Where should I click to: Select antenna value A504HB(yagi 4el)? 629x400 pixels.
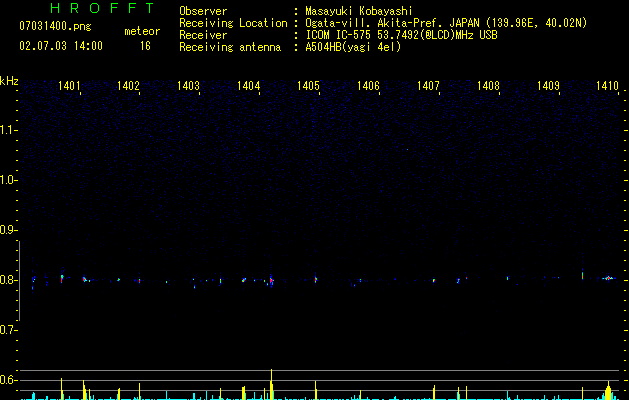click(x=353, y=47)
